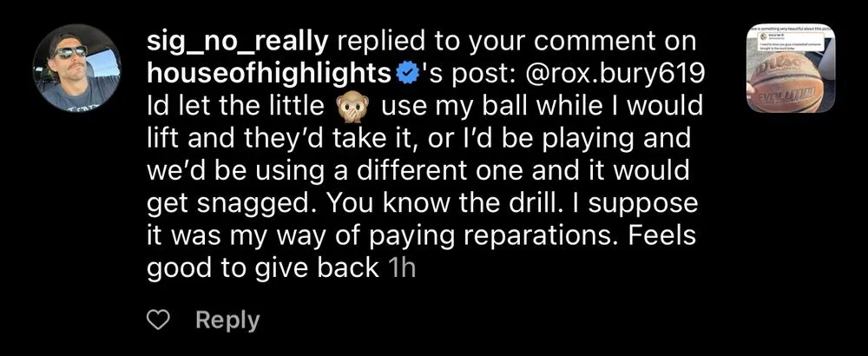The image size is (868, 356).
Task: Like the reply with the heart icon
Action: point(160,320)
